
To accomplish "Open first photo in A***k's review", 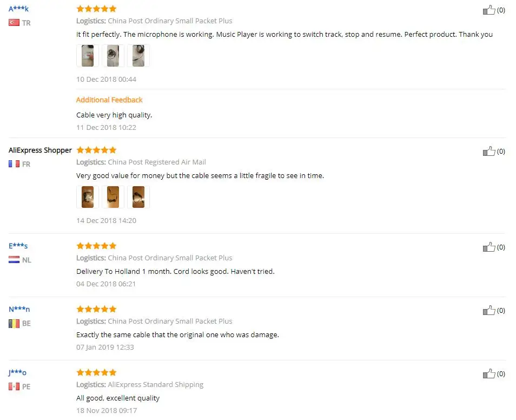I will 88,56.
